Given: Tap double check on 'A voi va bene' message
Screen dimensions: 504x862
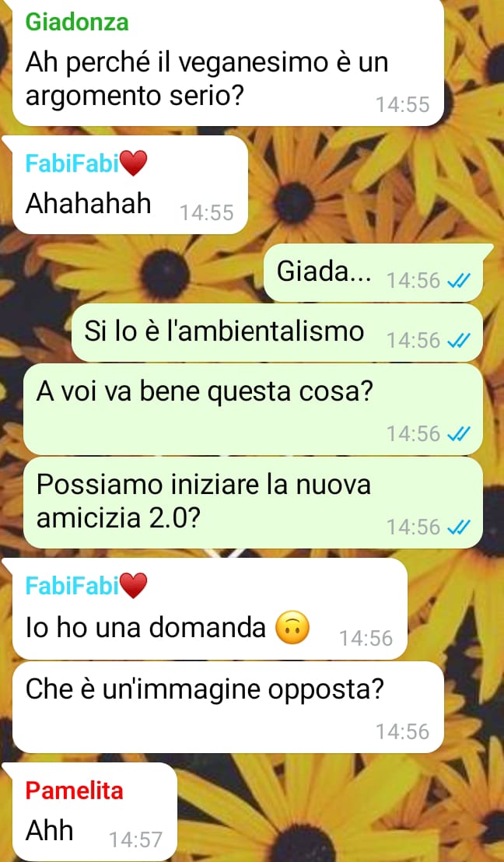Looking at the screenshot, I should (x=458, y=434).
